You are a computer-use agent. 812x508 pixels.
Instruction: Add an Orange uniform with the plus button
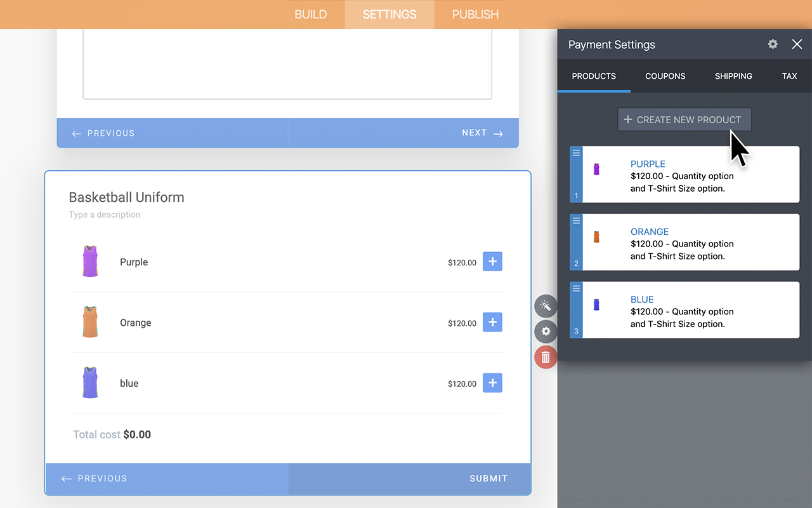click(492, 322)
